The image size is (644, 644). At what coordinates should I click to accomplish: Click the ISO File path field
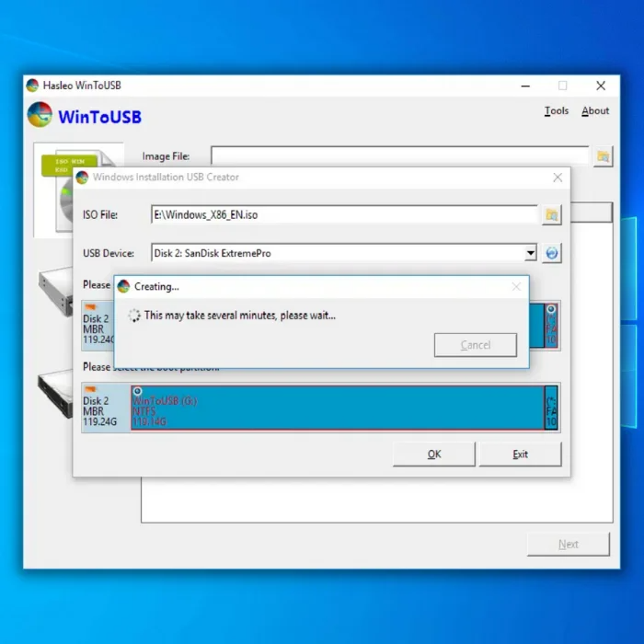click(344, 214)
